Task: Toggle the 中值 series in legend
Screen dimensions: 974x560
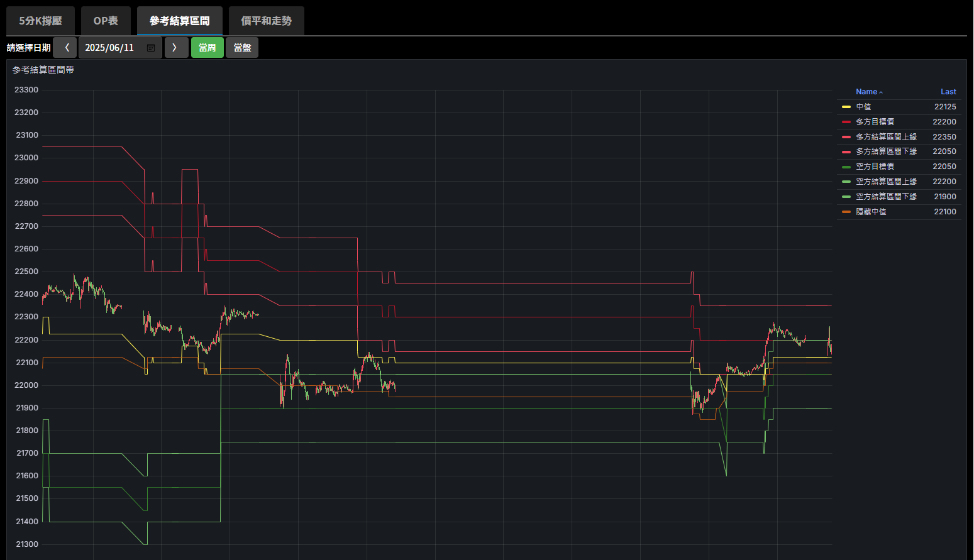Action: pos(863,107)
